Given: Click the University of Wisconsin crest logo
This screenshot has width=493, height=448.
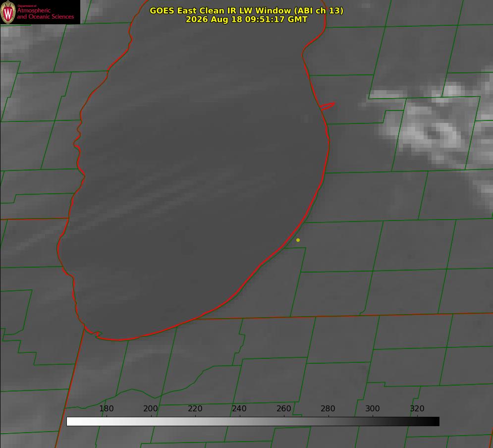Looking at the screenshot, I should [8, 12].
